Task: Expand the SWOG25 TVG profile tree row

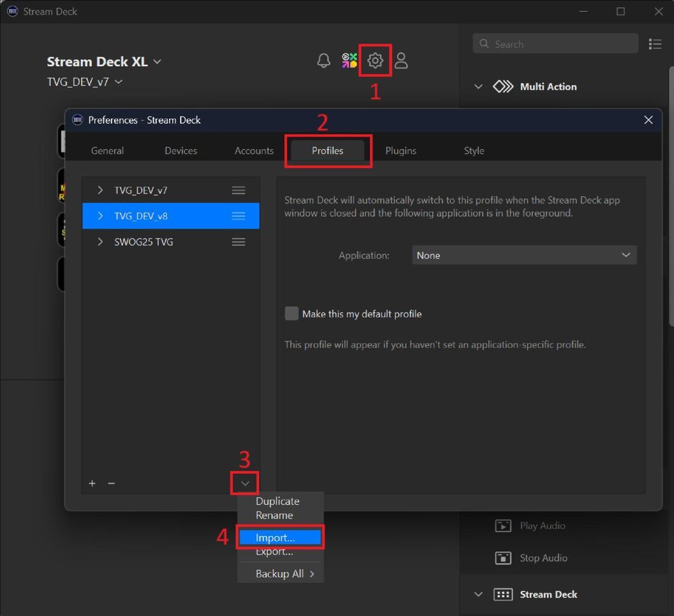Action: [x=100, y=242]
